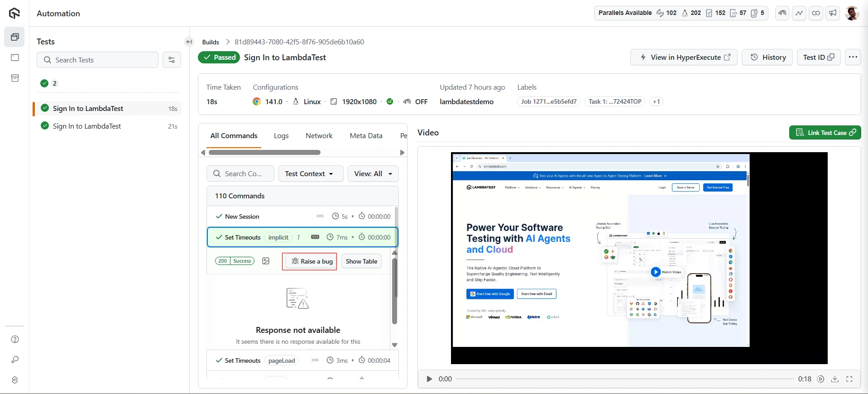868x394 pixels.
Task: Download the test video
Action: (x=835, y=379)
